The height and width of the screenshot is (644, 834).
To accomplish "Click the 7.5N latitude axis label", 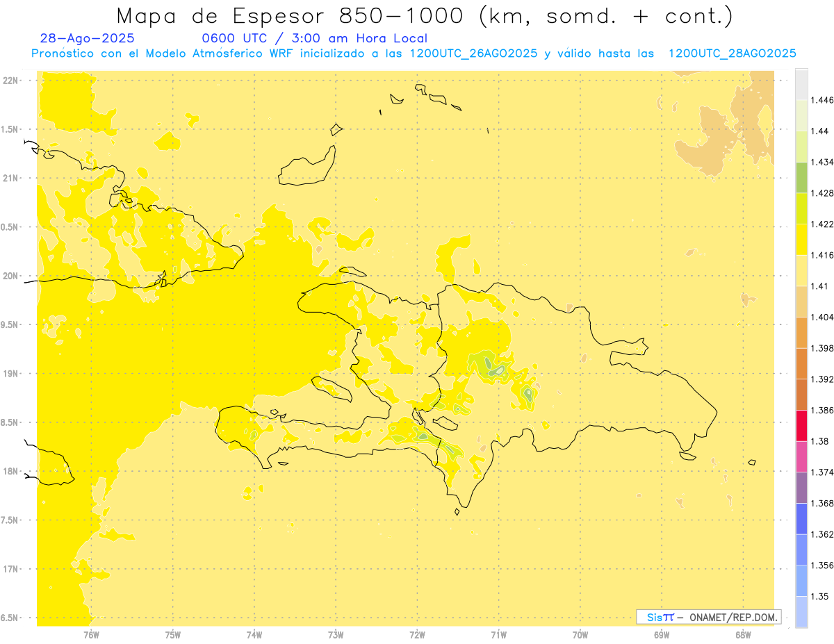I will pyautogui.click(x=10, y=520).
